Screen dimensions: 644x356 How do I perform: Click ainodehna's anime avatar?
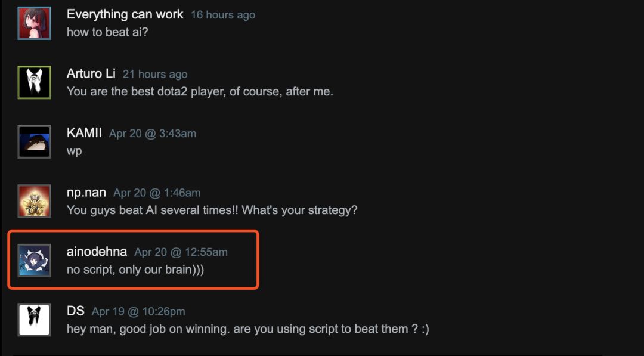click(x=34, y=260)
